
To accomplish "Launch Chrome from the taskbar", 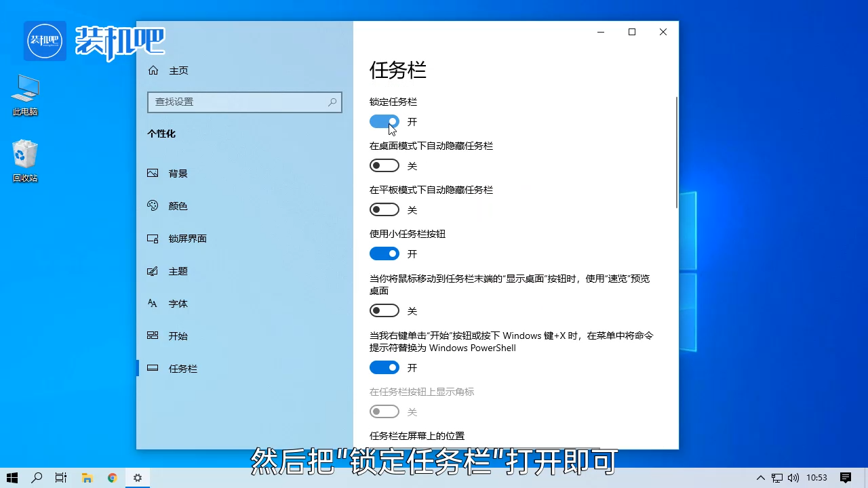I will pyautogui.click(x=112, y=478).
